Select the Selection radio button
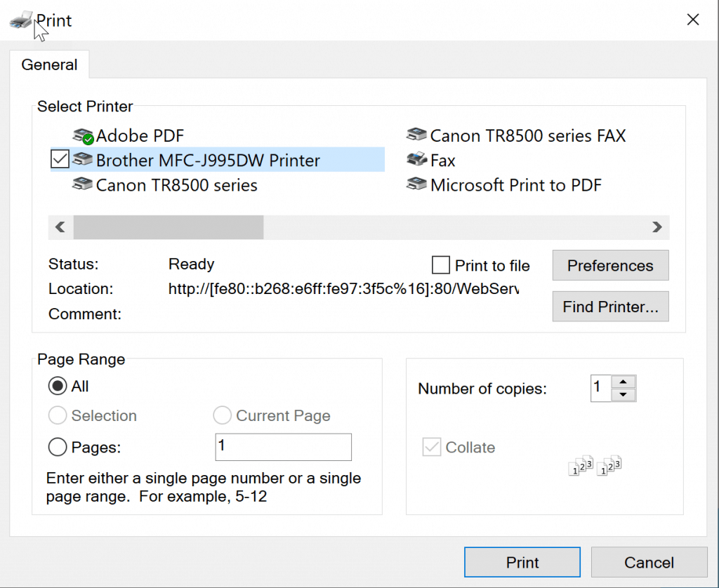This screenshot has width=719, height=588. (x=58, y=415)
